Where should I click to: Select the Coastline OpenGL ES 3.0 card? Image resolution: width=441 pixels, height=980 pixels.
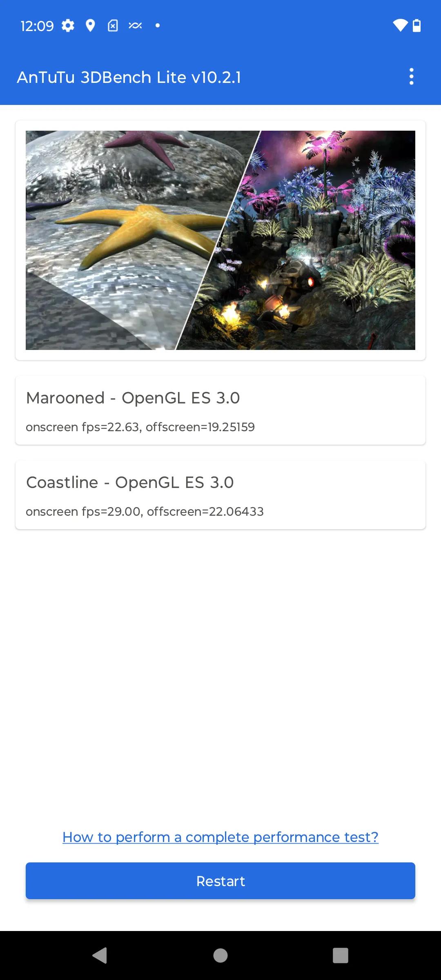[220, 495]
